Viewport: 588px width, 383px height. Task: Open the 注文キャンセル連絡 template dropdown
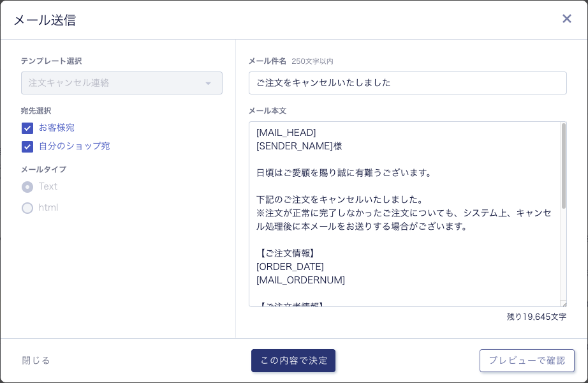(121, 83)
